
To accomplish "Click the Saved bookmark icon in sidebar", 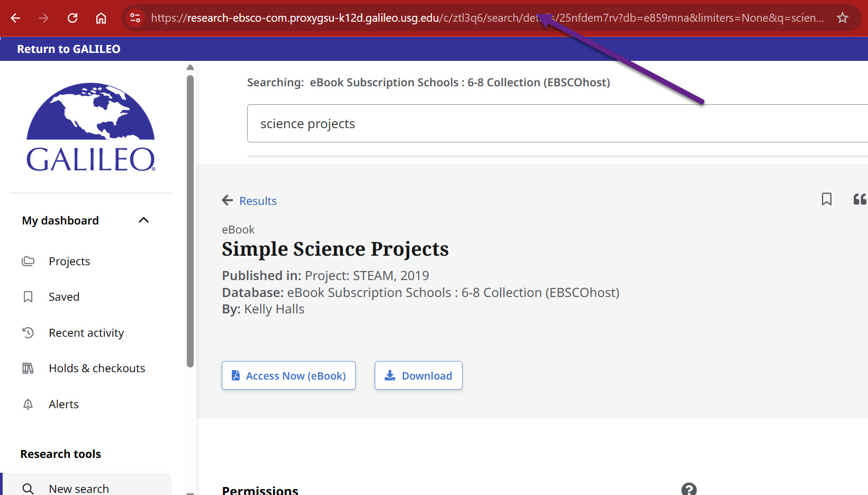I will click(28, 297).
